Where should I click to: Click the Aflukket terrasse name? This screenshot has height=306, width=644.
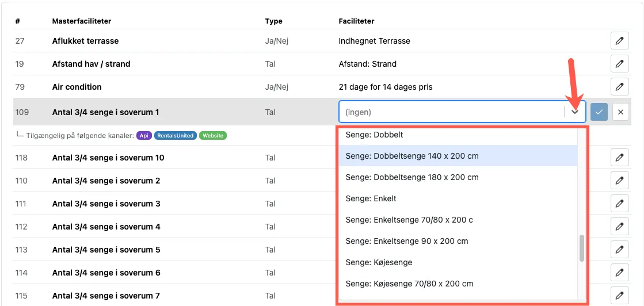[85, 41]
